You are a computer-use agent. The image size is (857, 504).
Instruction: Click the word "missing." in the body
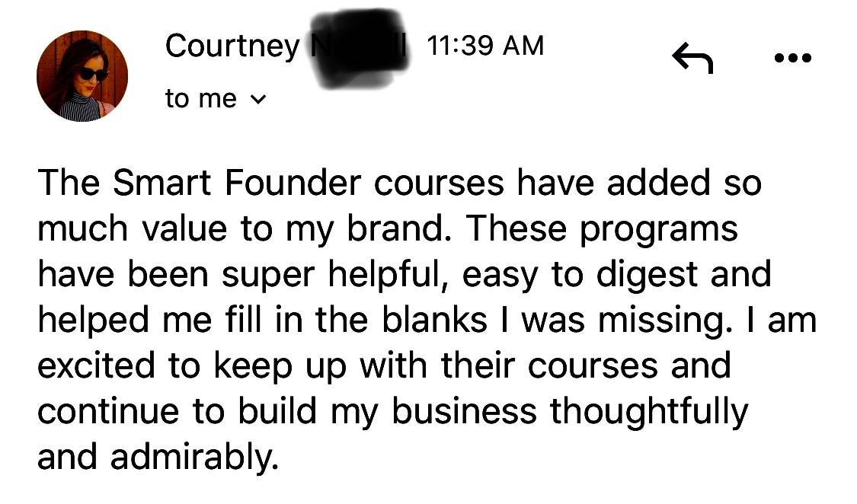(665, 321)
